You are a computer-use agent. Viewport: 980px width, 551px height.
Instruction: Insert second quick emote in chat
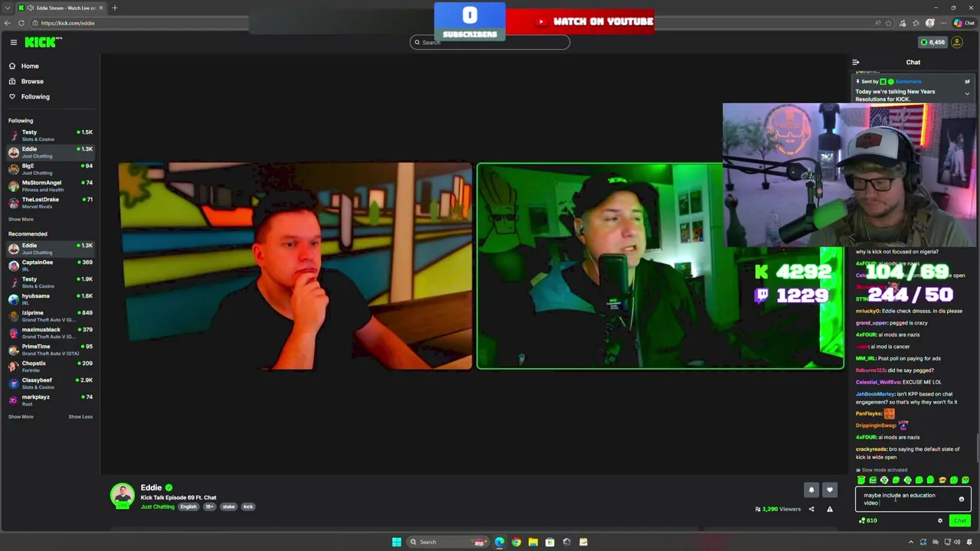coord(873,480)
